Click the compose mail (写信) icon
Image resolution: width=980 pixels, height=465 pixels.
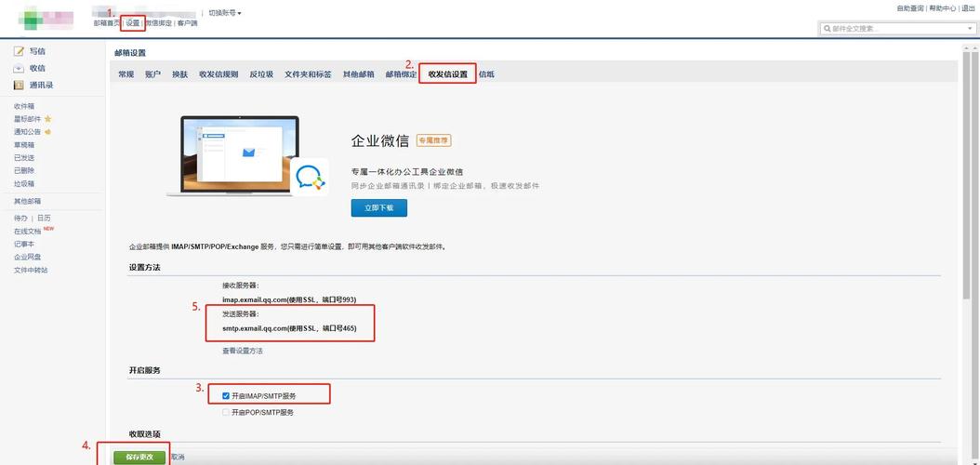(x=19, y=51)
